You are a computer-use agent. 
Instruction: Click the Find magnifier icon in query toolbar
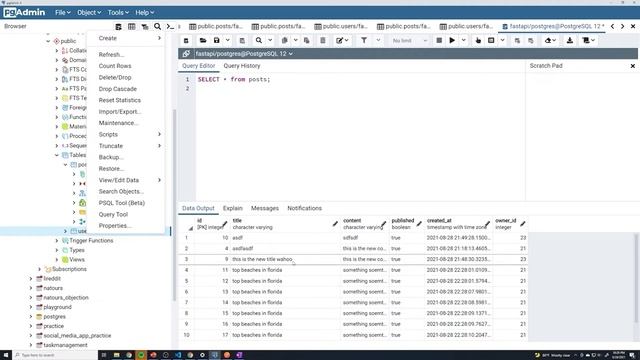259,40
